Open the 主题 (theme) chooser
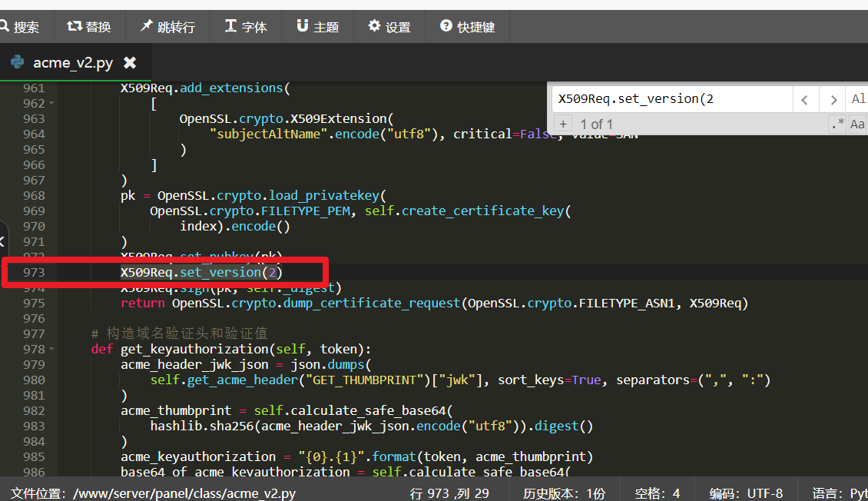Viewport: 868px width, 501px height. point(317,27)
